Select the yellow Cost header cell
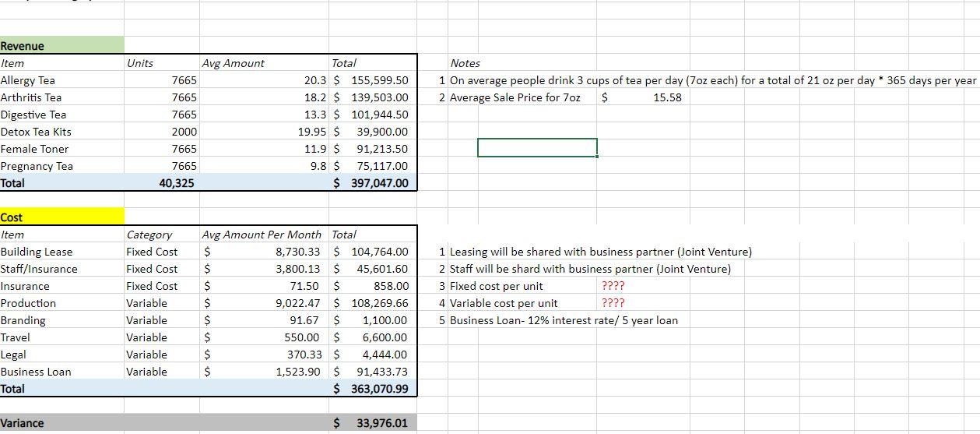Screen dimensions: 980x434 click(61, 217)
